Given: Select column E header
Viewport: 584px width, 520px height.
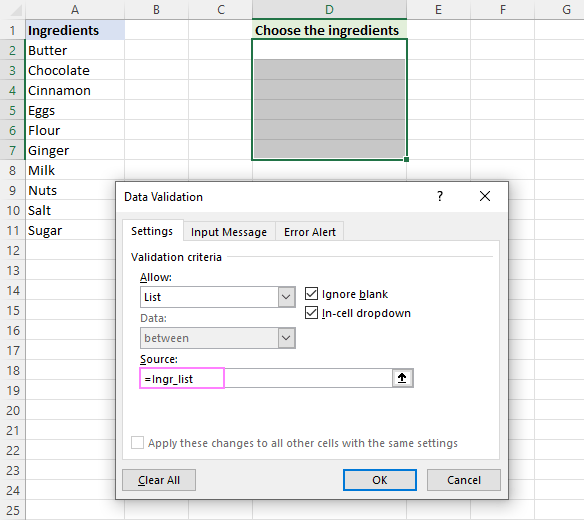Looking at the screenshot, I should pyautogui.click(x=438, y=9).
